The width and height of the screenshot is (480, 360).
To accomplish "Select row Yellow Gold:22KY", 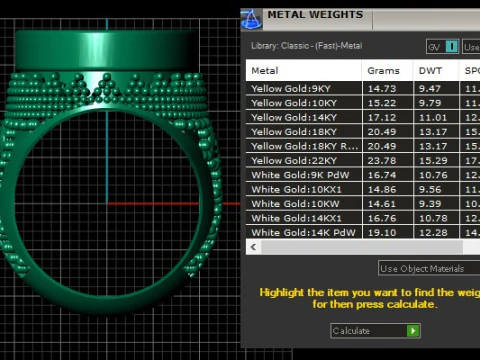I will point(363,161).
